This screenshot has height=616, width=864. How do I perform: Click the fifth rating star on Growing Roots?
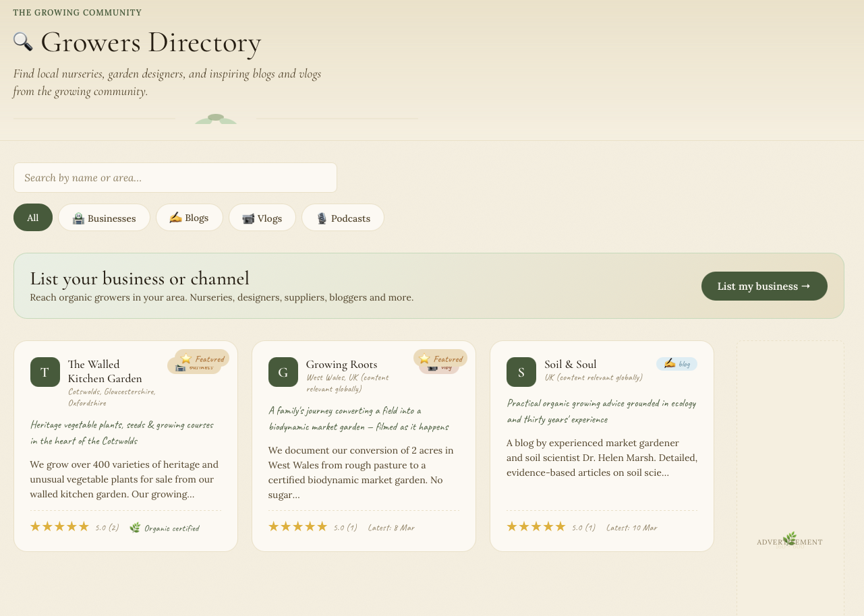point(322,526)
